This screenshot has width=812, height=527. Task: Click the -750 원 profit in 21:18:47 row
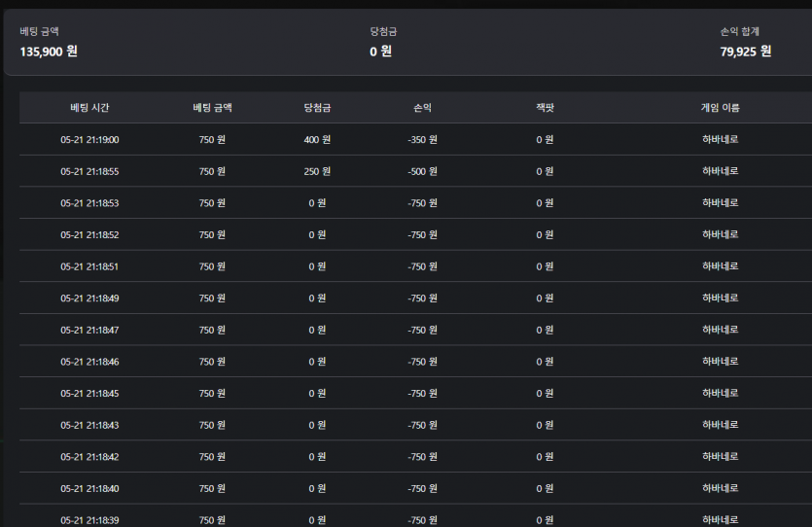[x=422, y=330]
